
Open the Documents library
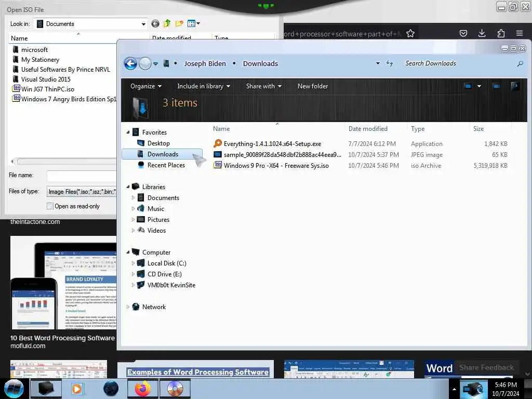[163, 198]
